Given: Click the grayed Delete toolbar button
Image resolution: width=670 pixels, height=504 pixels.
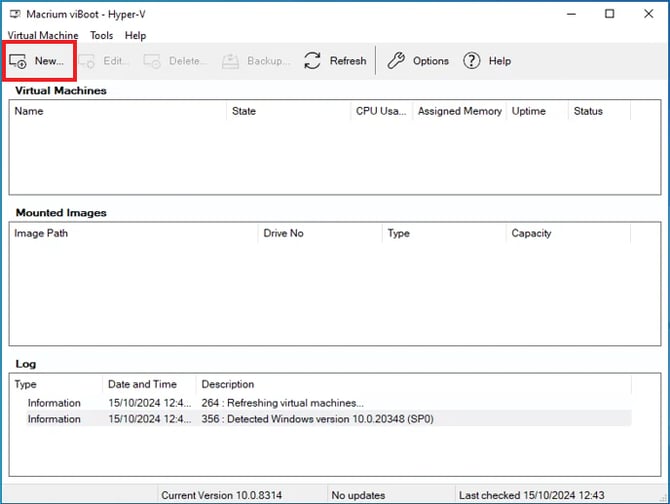Looking at the screenshot, I should point(176,61).
